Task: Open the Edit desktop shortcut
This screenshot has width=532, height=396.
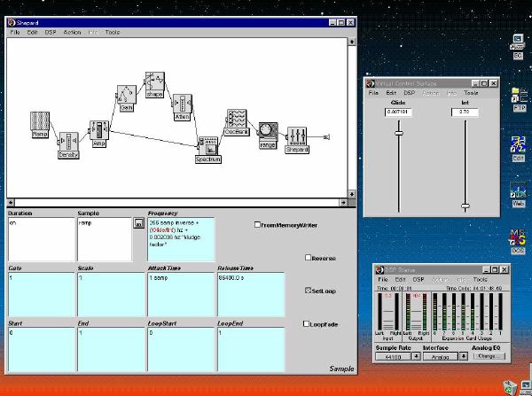Action: (x=518, y=149)
